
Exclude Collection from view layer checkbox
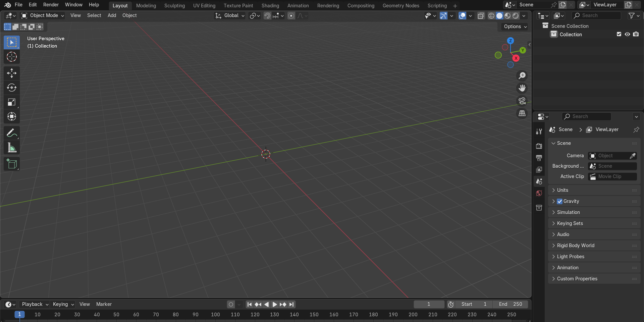click(x=619, y=34)
